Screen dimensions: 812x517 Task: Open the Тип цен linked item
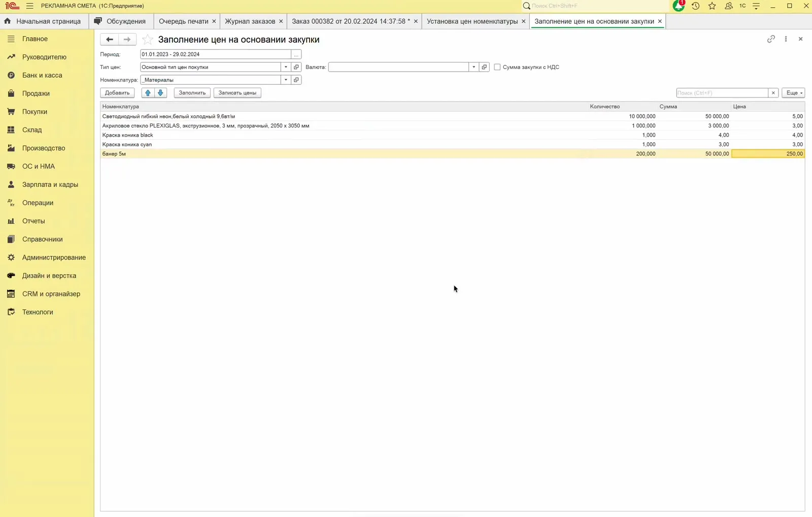296,67
